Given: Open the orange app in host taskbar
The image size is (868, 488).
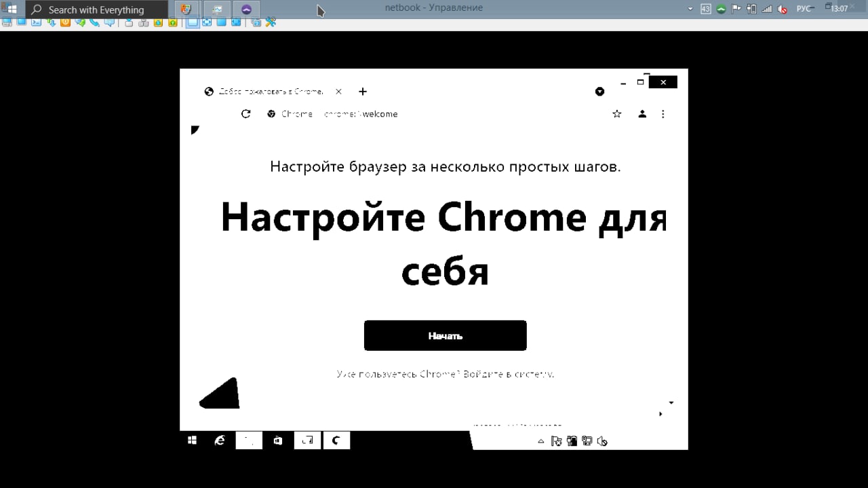Looking at the screenshot, I should tap(186, 10).
